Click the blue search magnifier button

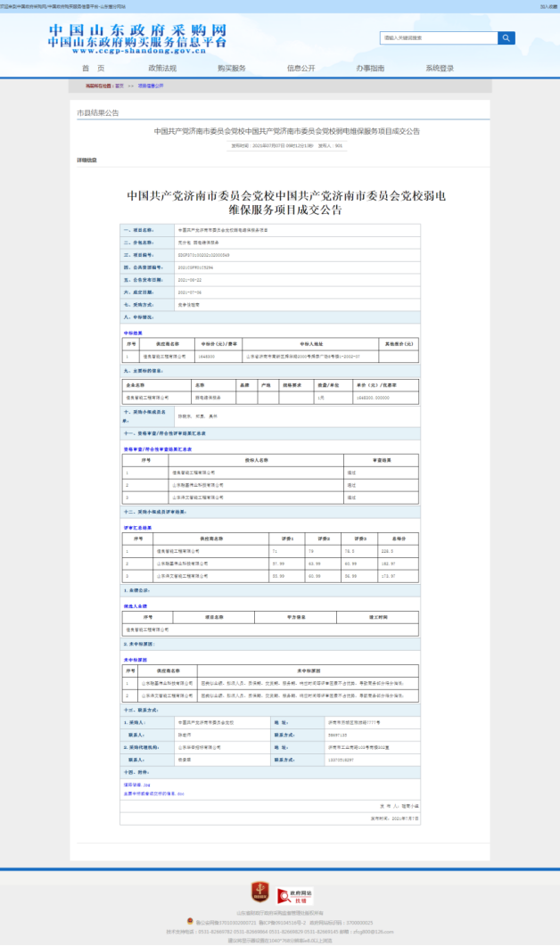pos(506,38)
